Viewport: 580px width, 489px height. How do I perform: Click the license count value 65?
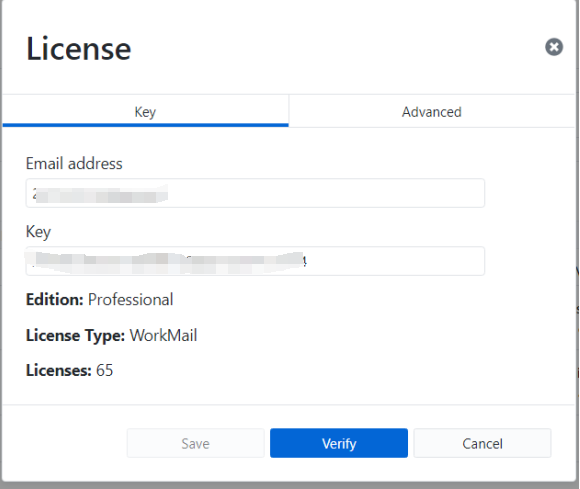(104, 370)
